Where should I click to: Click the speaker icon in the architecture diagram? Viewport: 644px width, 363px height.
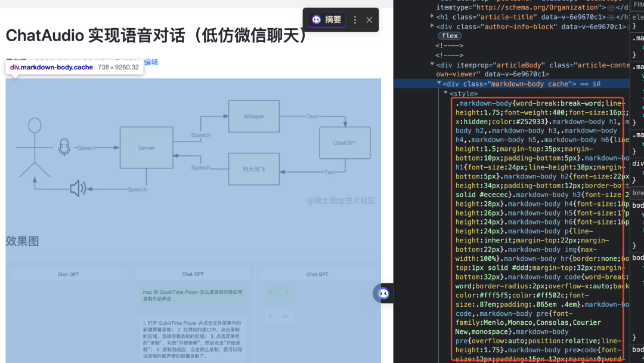tap(77, 188)
